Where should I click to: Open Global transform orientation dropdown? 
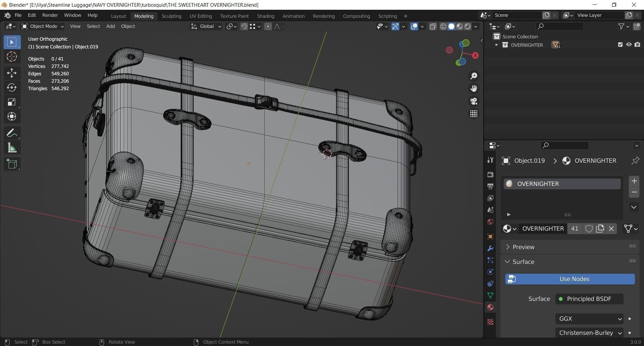click(x=206, y=26)
